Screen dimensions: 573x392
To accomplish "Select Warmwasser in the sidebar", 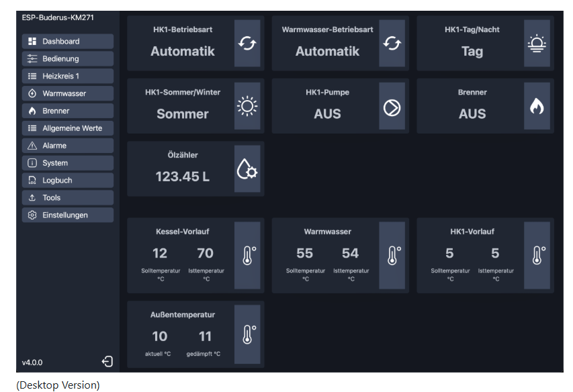I will 67,94.
